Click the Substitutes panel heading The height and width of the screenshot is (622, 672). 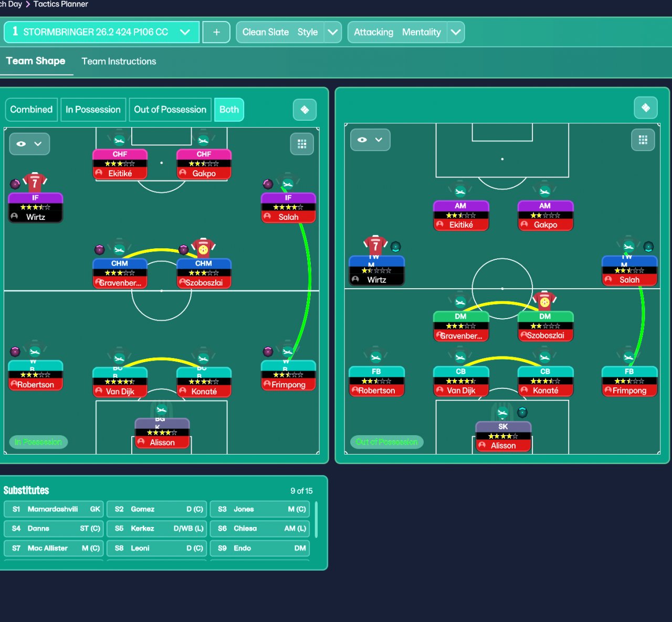coord(26,490)
